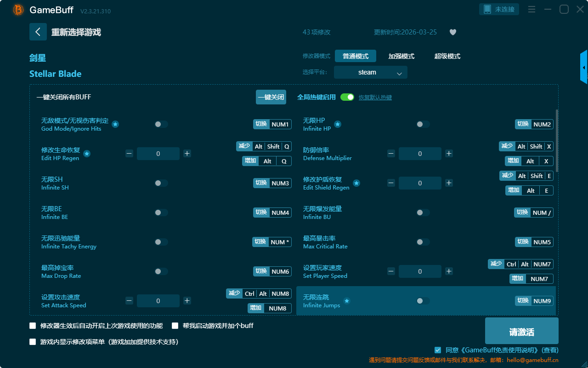Click the back arrow to reselect game
This screenshot has height=368, width=588.
click(x=38, y=32)
